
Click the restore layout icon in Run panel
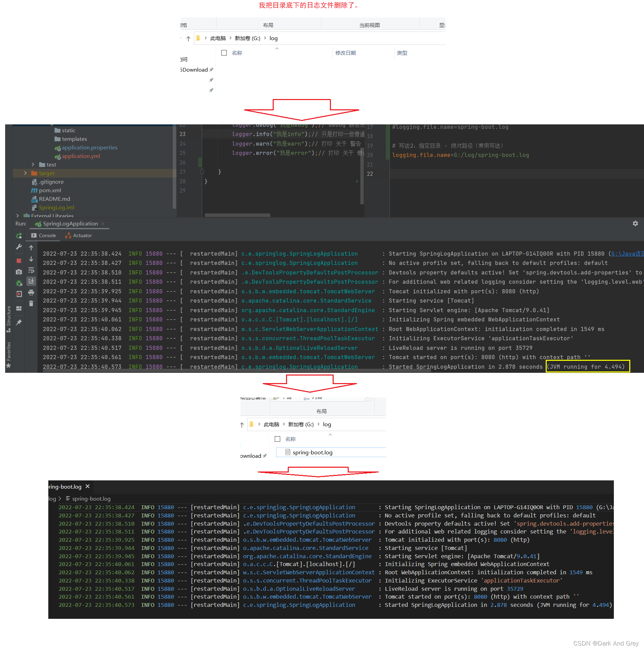19,308
